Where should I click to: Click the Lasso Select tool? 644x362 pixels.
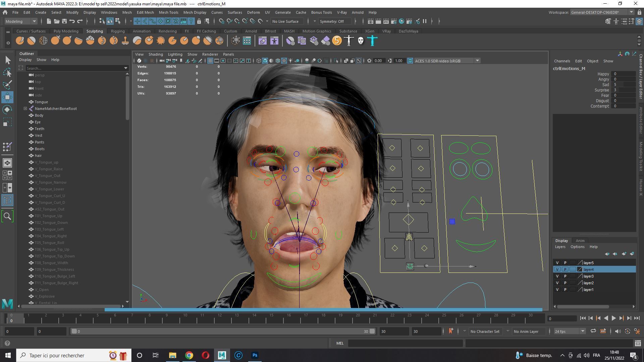point(7,72)
